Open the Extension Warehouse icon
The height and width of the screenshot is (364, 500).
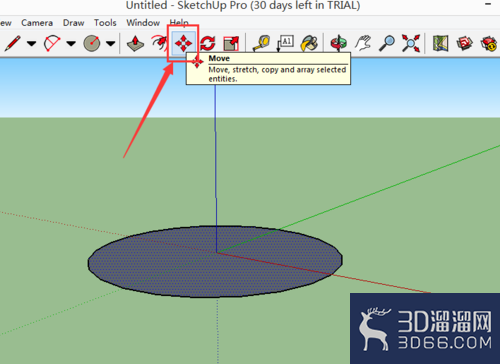[x=489, y=44]
